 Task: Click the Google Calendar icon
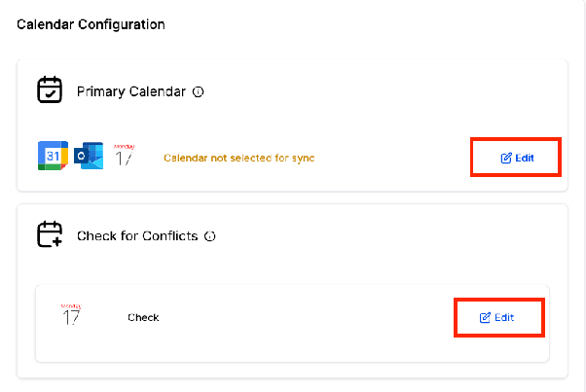(x=53, y=156)
